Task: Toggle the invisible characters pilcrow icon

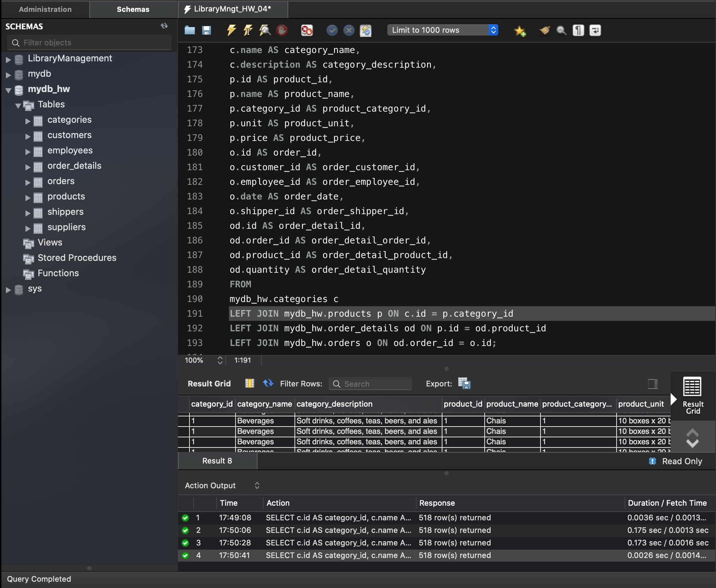Action: coord(578,30)
